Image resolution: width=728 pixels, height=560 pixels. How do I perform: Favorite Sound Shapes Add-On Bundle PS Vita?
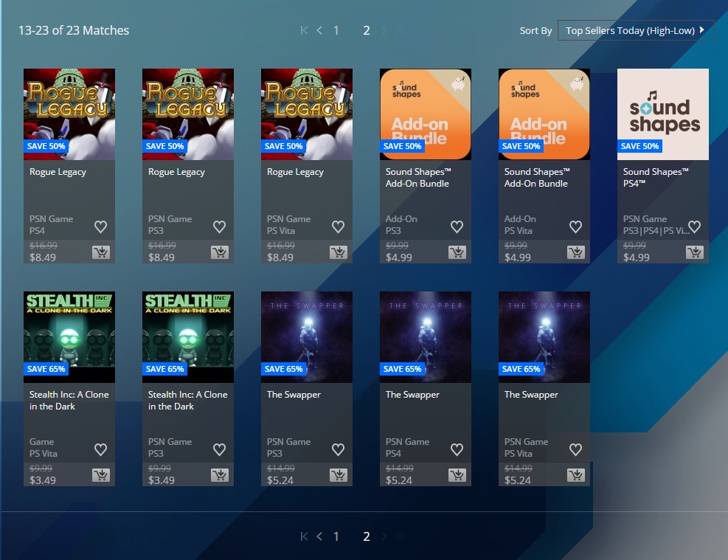click(x=575, y=227)
